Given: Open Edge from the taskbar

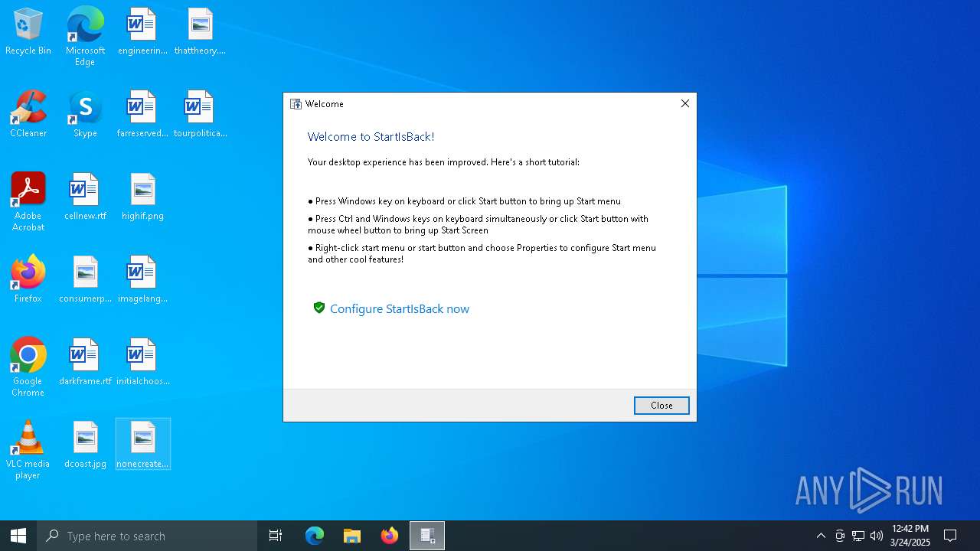Looking at the screenshot, I should [x=315, y=536].
